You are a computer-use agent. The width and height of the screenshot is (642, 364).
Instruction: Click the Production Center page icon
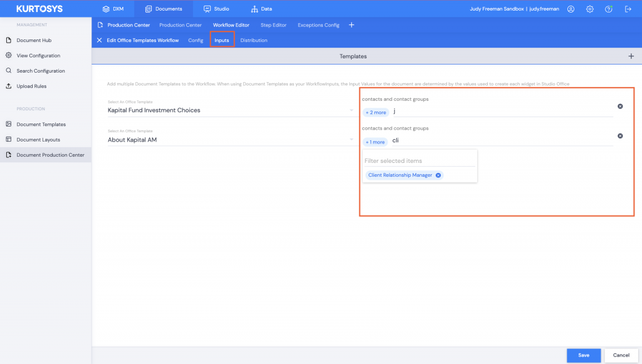100,25
